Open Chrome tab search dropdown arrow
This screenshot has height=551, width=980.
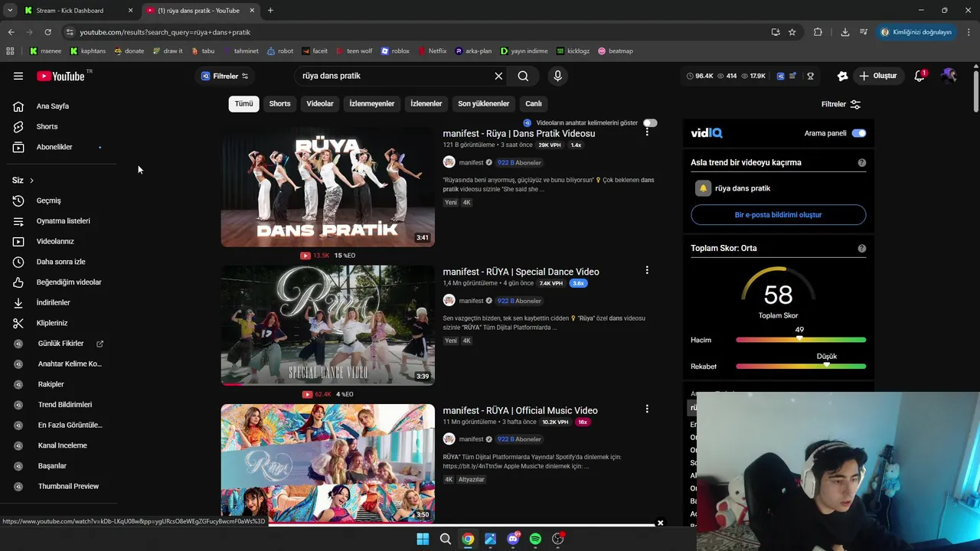pos(10,10)
